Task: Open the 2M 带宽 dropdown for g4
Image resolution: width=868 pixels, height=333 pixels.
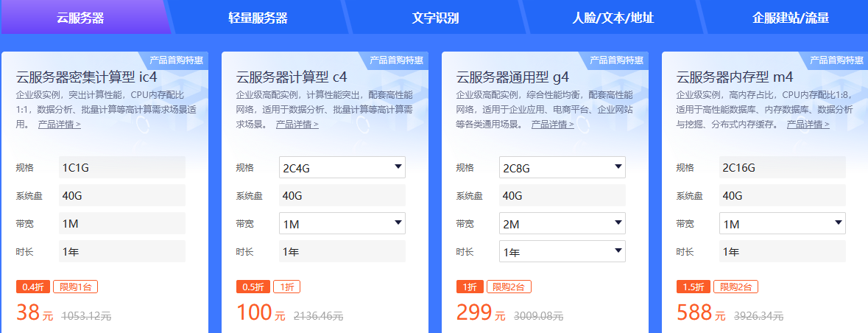Action: click(x=562, y=223)
